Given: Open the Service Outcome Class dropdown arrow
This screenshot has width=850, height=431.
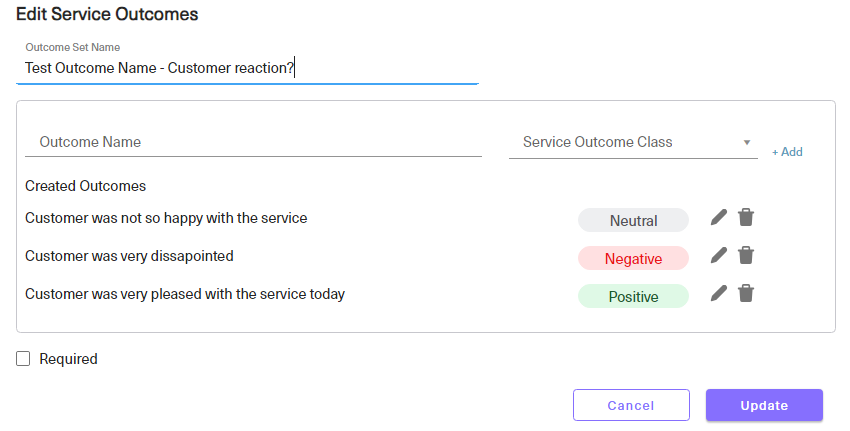Looking at the screenshot, I should pos(746,142).
